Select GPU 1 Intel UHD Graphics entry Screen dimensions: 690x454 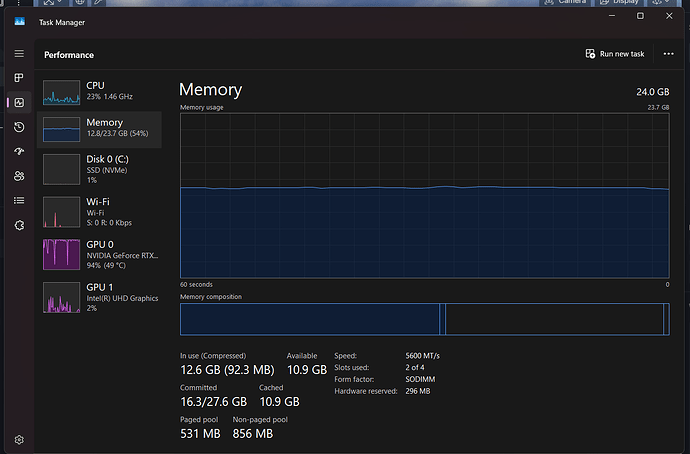point(99,298)
